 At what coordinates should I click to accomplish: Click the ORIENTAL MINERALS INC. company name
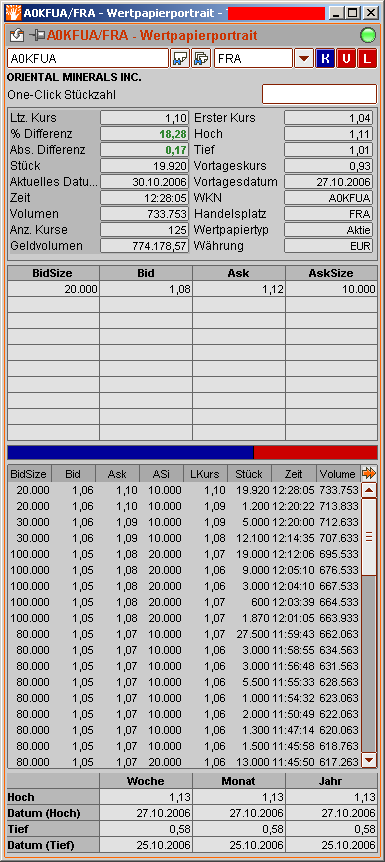coord(74,78)
